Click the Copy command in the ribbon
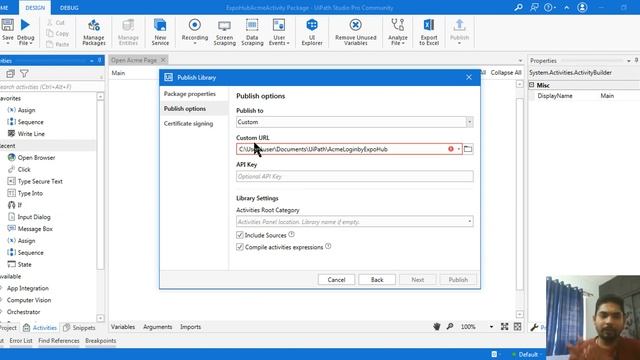Image resolution: width=640 pixels, height=360 pixels. [58, 33]
